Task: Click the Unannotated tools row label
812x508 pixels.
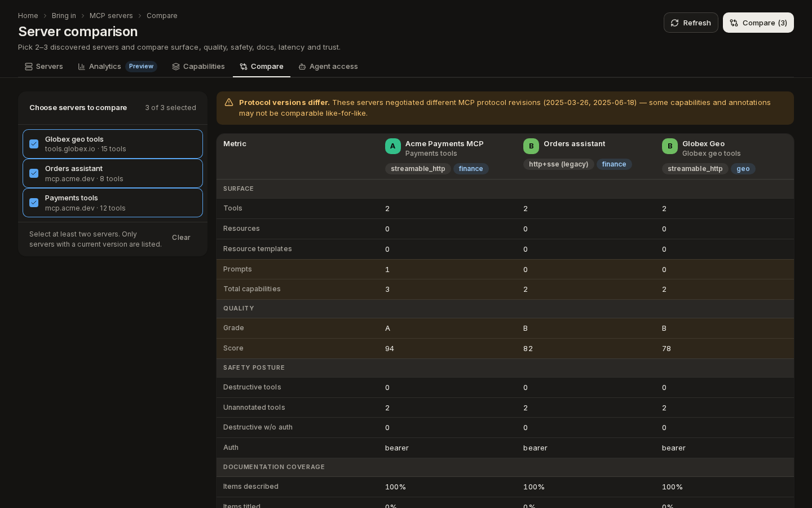Action: pyautogui.click(x=254, y=408)
